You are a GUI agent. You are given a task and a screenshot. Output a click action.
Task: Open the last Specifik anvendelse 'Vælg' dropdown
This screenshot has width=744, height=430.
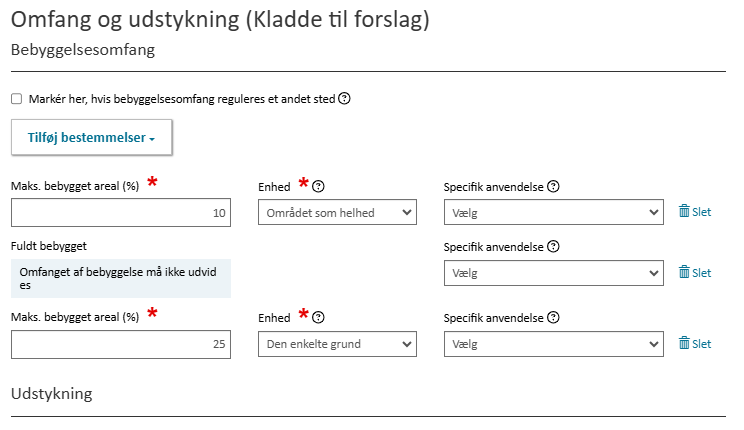[x=554, y=344]
